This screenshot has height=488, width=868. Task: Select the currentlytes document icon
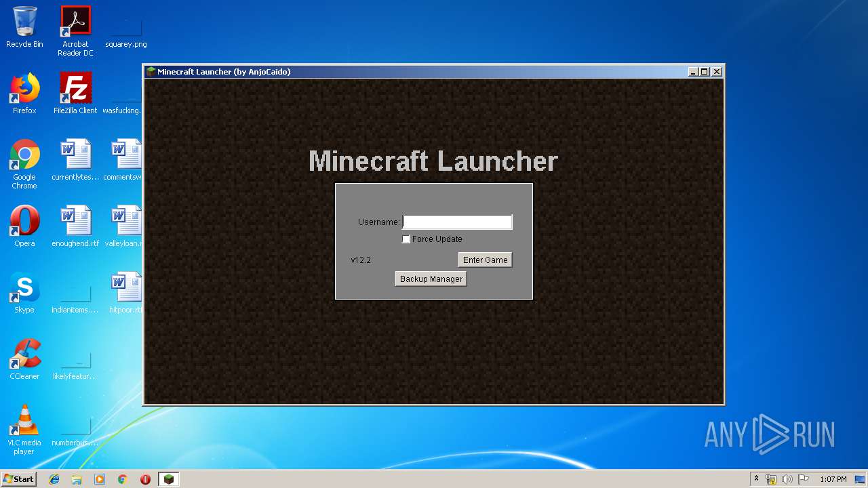click(x=75, y=160)
